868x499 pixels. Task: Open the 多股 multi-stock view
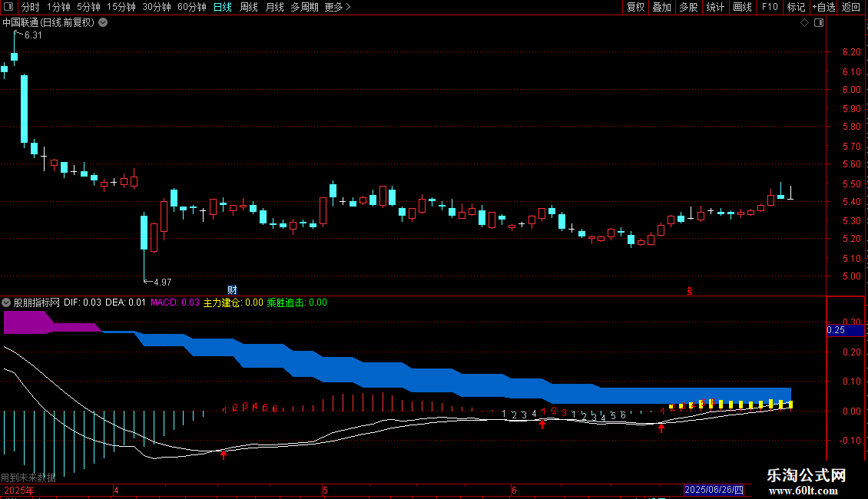pyautogui.click(x=688, y=7)
